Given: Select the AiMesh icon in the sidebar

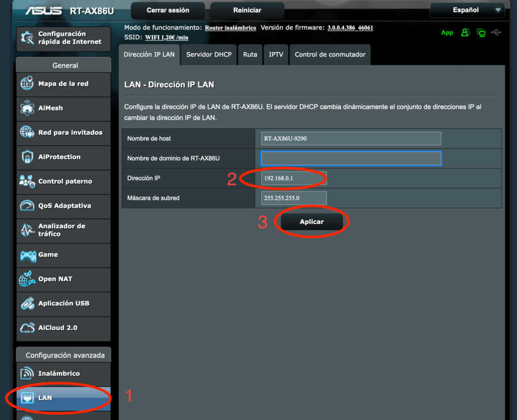Looking at the screenshot, I should tap(27, 108).
